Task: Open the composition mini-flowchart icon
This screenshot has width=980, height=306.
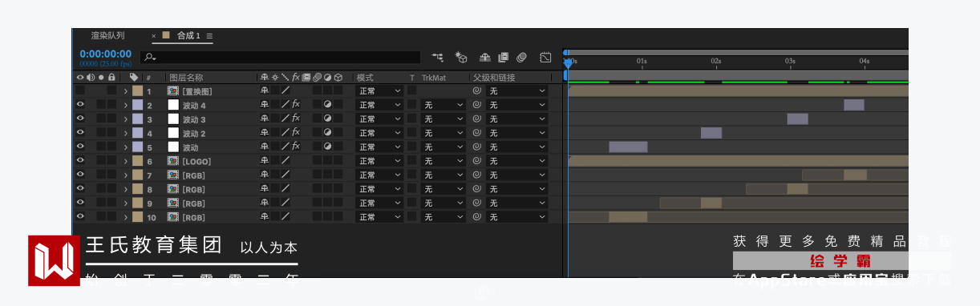Action: [437, 58]
